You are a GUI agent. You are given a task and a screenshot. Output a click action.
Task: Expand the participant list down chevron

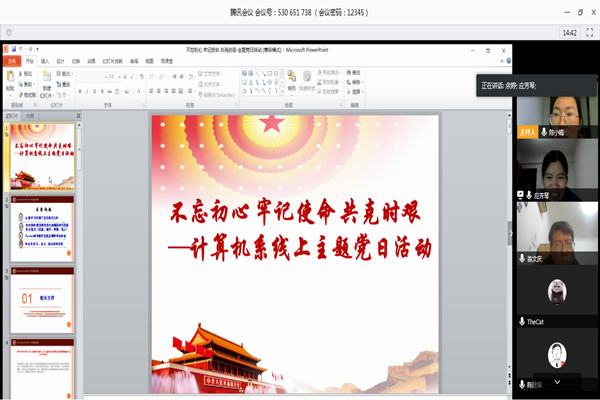coord(557,382)
